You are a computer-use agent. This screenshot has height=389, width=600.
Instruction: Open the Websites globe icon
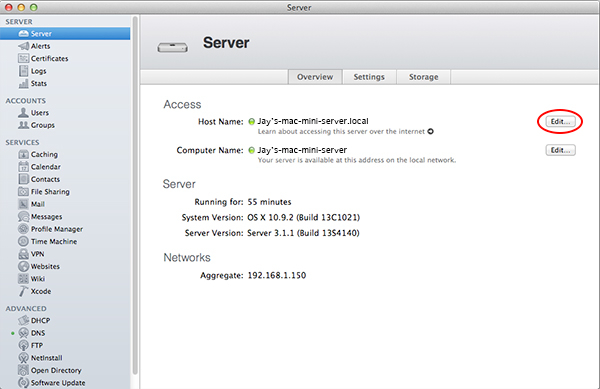(23, 266)
